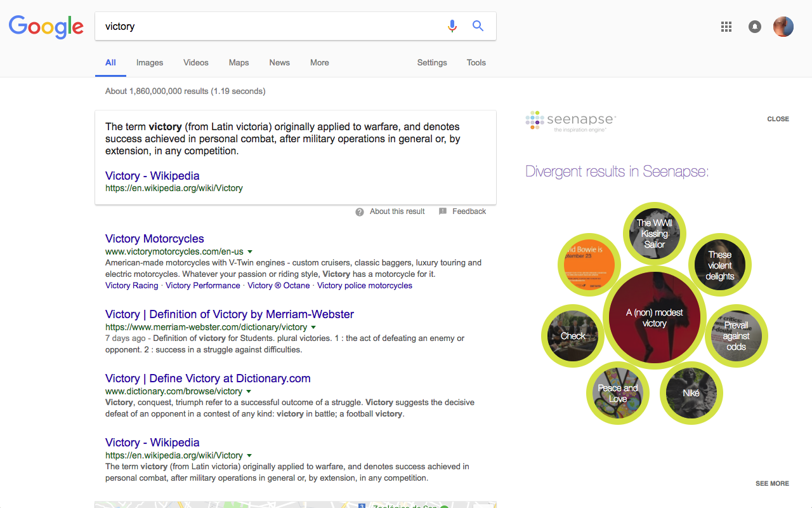
Task: Click the magnifying glass search icon
Action: point(478,26)
